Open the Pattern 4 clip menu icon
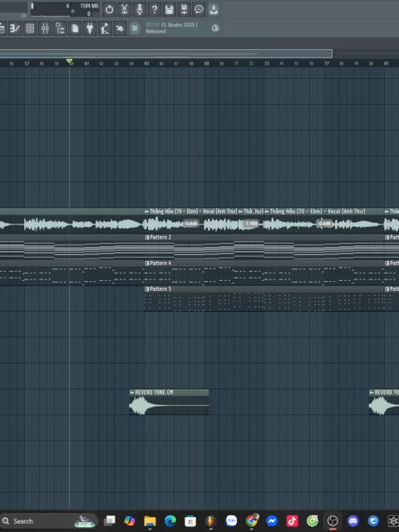This screenshot has height=532, width=399. pyautogui.click(x=147, y=264)
